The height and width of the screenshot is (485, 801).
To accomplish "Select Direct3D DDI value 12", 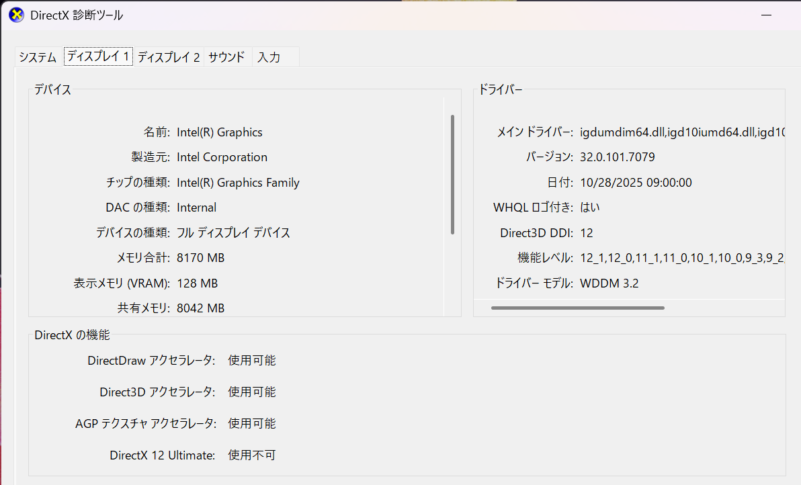I will click(x=586, y=233).
